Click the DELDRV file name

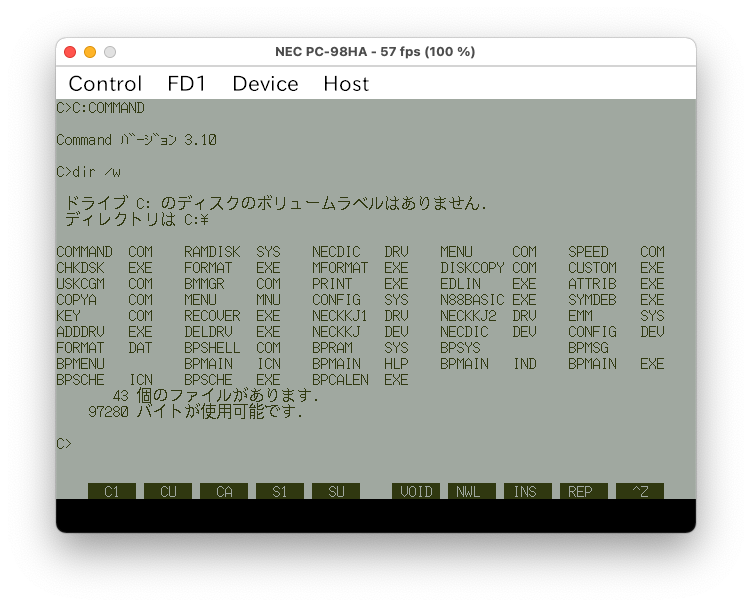pos(208,332)
